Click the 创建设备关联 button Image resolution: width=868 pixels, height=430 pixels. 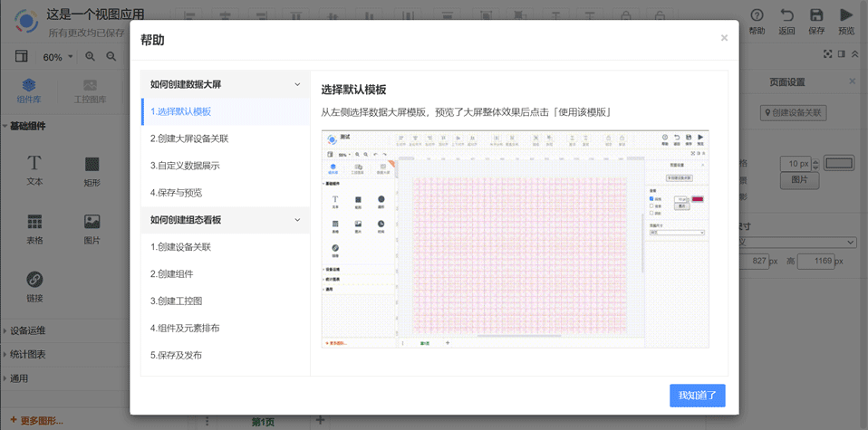tap(793, 113)
